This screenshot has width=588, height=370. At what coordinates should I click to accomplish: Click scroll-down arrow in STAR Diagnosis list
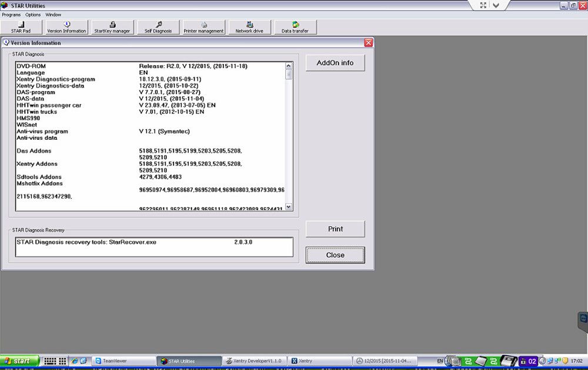pyautogui.click(x=288, y=207)
